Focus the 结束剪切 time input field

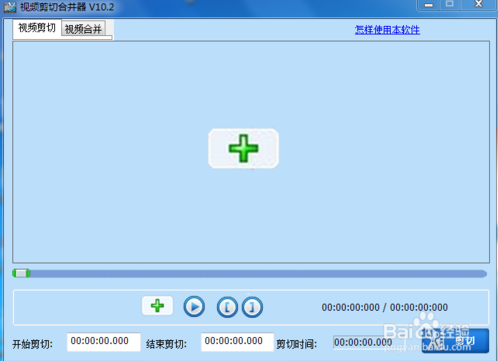pyautogui.click(x=237, y=342)
